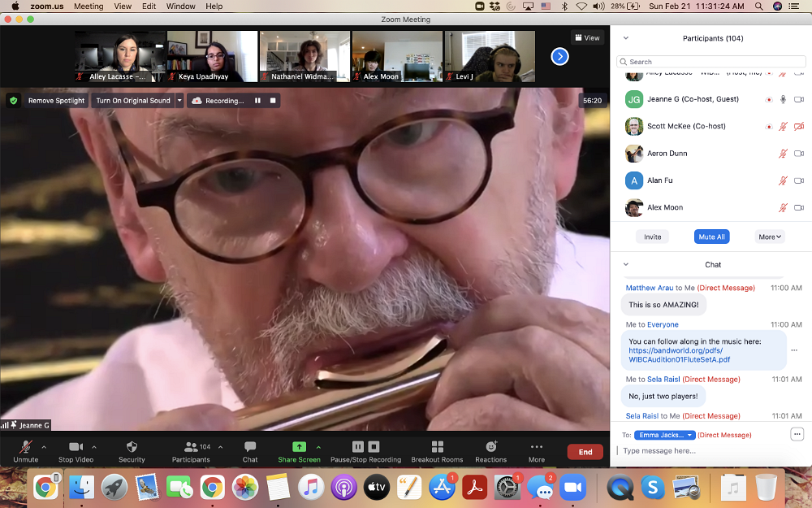
Task: Turn On Original Sound
Action: [133, 101]
